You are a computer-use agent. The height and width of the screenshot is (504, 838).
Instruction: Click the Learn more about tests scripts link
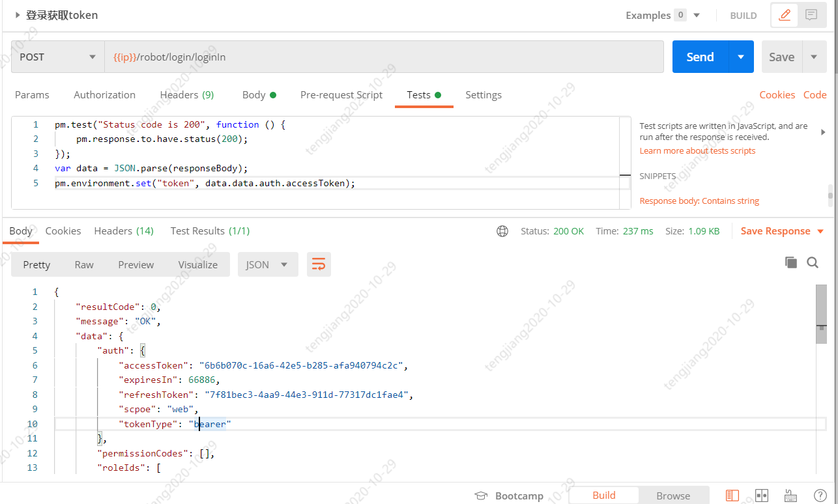697,150
